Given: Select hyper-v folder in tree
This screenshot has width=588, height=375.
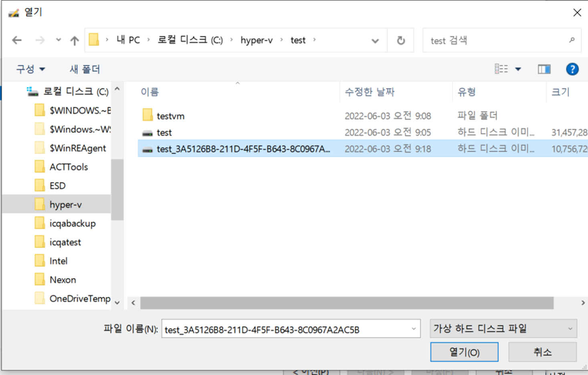Looking at the screenshot, I should (x=56, y=205).
